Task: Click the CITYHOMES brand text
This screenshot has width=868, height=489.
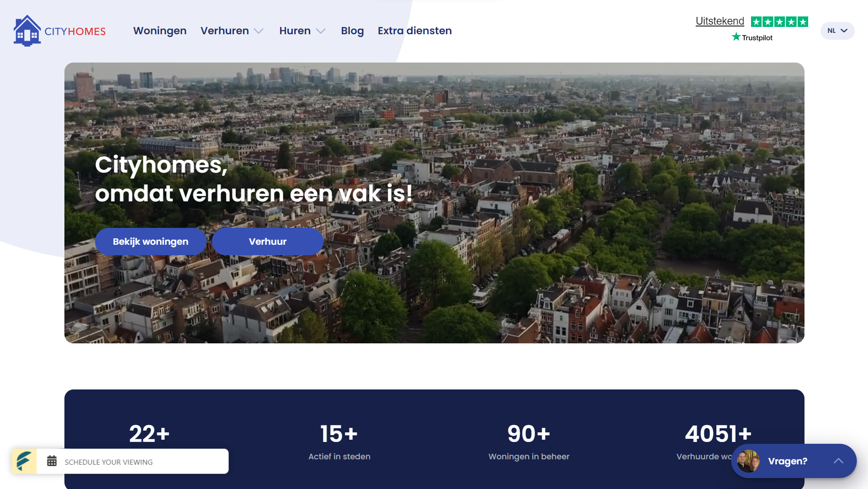Action: pyautogui.click(x=75, y=32)
